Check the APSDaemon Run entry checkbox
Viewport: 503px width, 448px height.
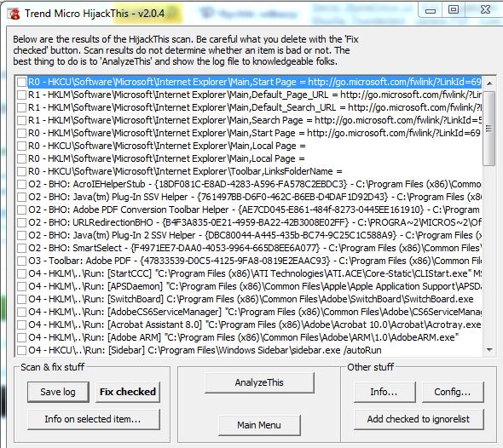tap(21, 286)
